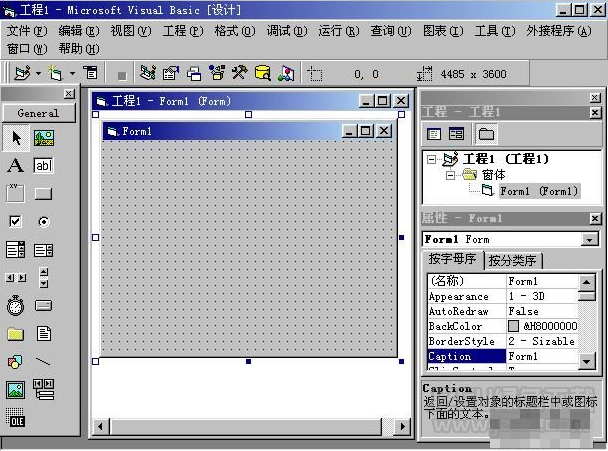Select the OptionButton tool in toolbox
This screenshot has height=451, width=608.
(44, 222)
